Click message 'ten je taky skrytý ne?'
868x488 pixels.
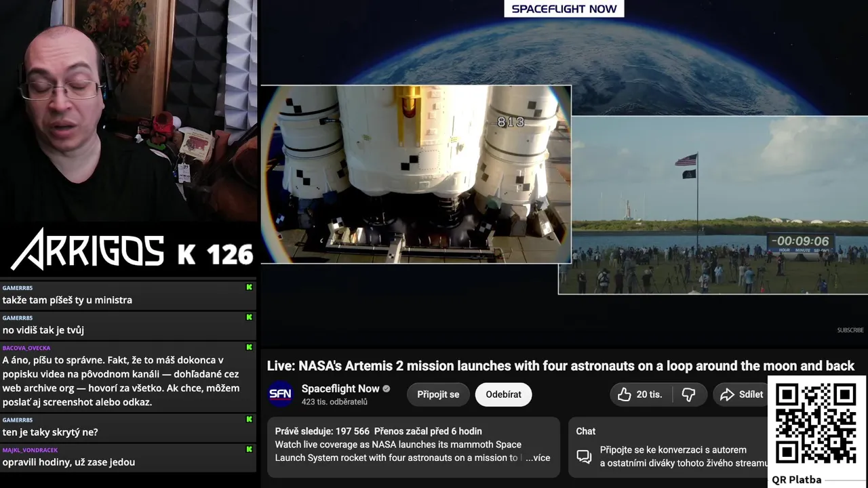click(50, 432)
